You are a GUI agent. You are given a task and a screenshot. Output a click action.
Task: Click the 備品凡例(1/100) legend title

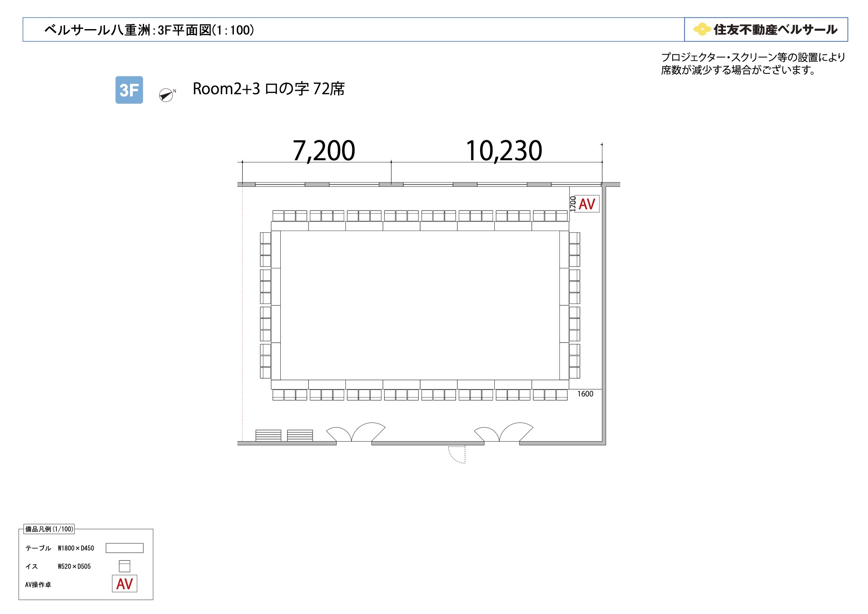pos(49,529)
